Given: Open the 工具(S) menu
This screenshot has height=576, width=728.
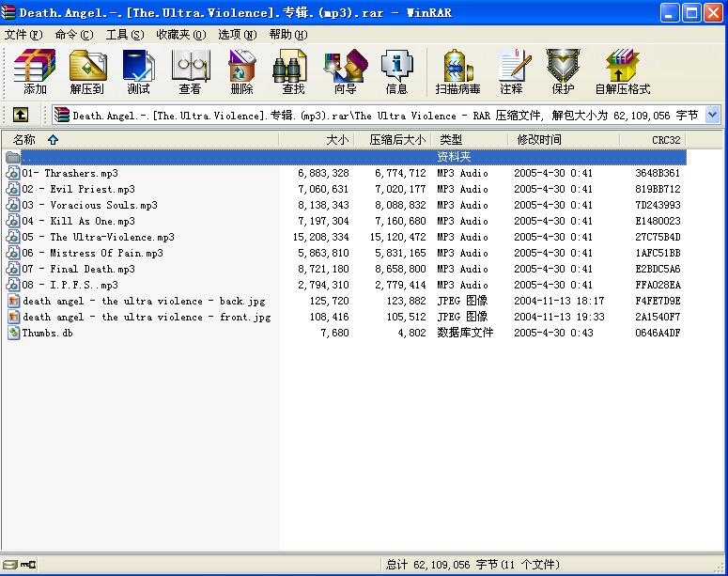Looking at the screenshot, I should (x=124, y=35).
